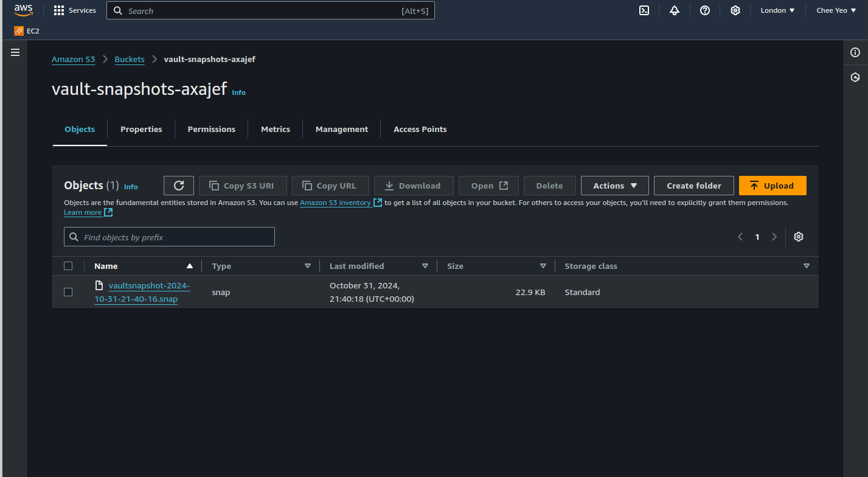868x477 pixels.
Task: Open the London region dropdown
Action: coord(777,10)
